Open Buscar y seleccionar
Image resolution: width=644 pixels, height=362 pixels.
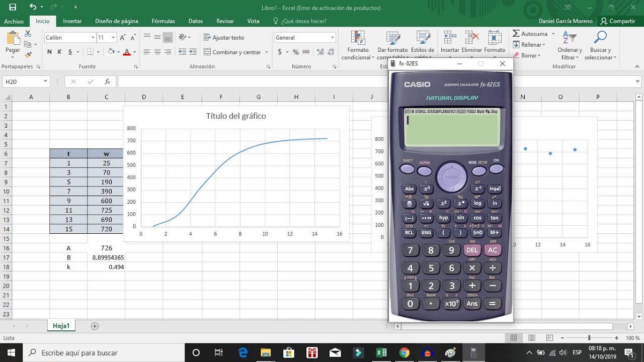pos(600,46)
